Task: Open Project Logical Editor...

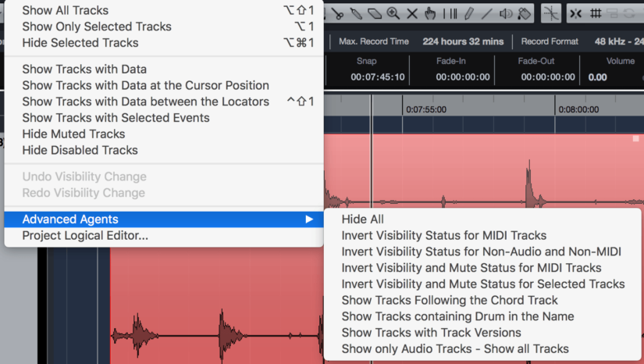Action: (164, 236)
